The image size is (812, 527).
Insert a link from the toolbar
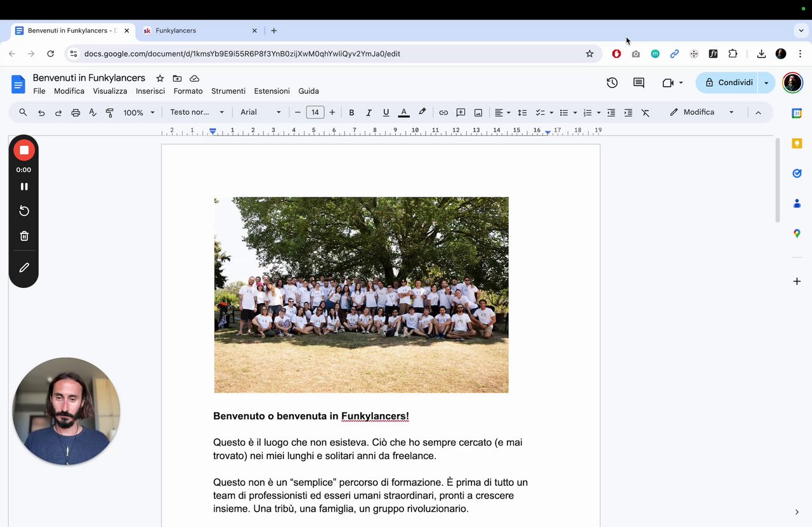point(443,112)
